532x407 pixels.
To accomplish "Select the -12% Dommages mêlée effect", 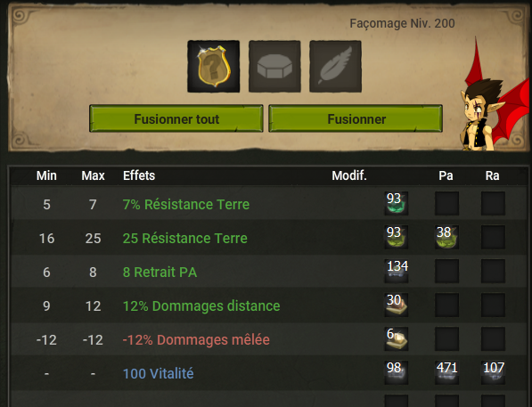I will pos(196,340).
